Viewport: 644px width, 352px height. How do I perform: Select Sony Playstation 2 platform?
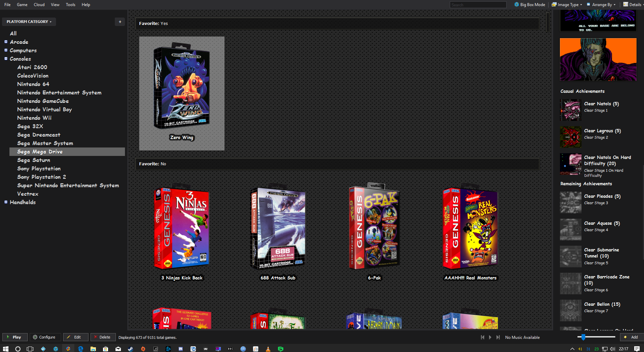pos(42,177)
